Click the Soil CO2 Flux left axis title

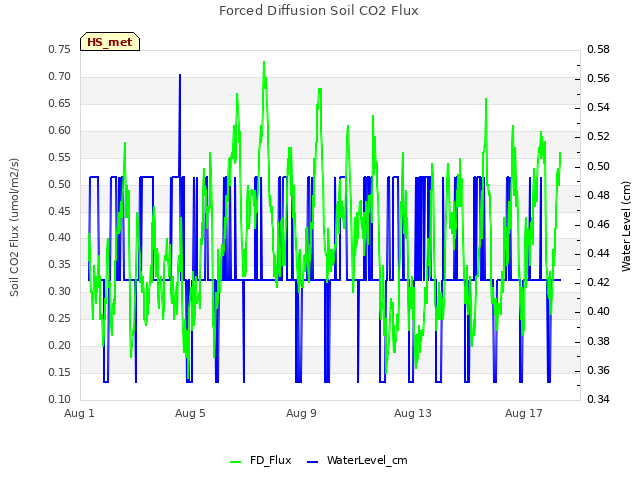tap(14, 227)
